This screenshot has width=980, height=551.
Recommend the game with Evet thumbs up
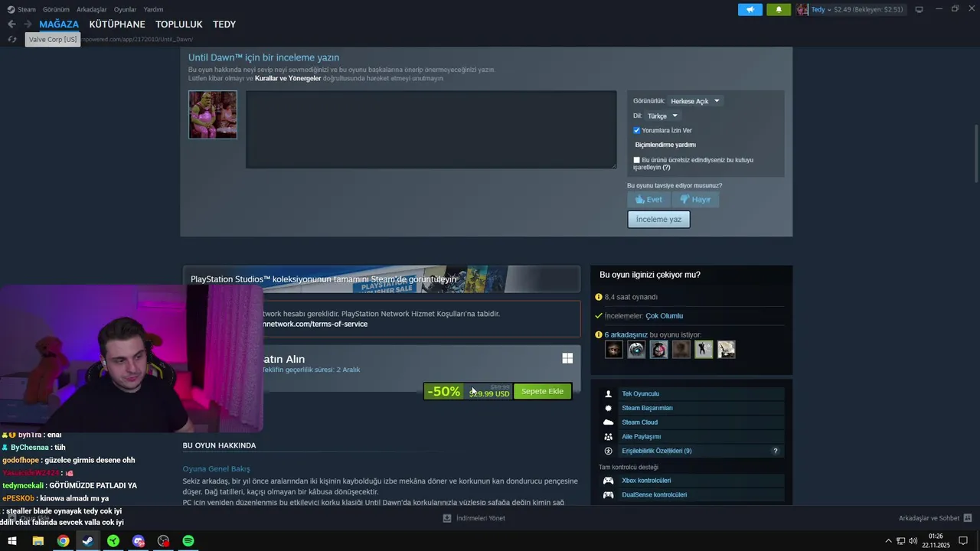(649, 199)
